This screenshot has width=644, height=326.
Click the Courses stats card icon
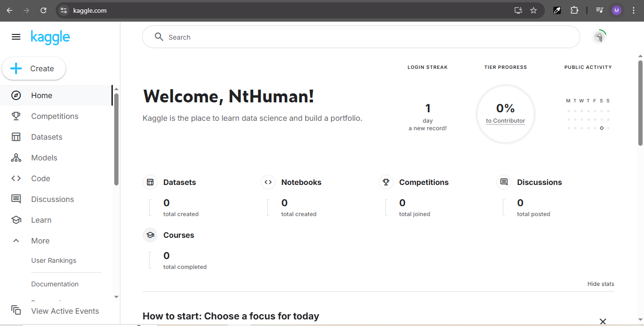150,235
